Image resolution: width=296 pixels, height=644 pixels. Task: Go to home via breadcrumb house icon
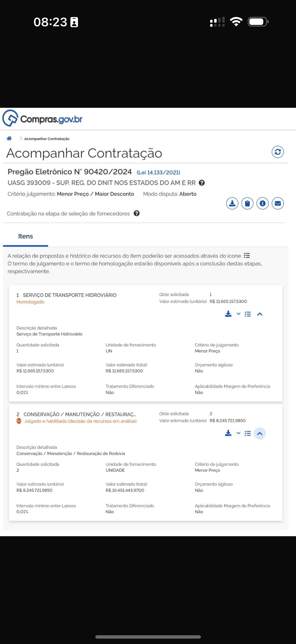pos(9,139)
